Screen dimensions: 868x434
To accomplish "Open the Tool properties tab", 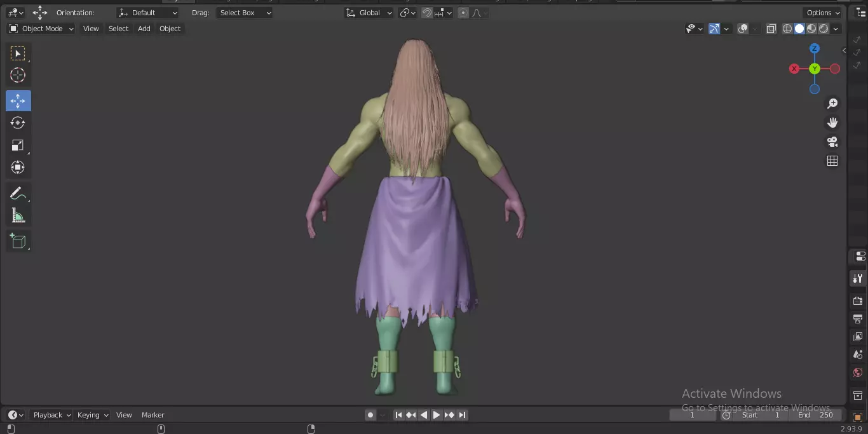I will (858, 278).
